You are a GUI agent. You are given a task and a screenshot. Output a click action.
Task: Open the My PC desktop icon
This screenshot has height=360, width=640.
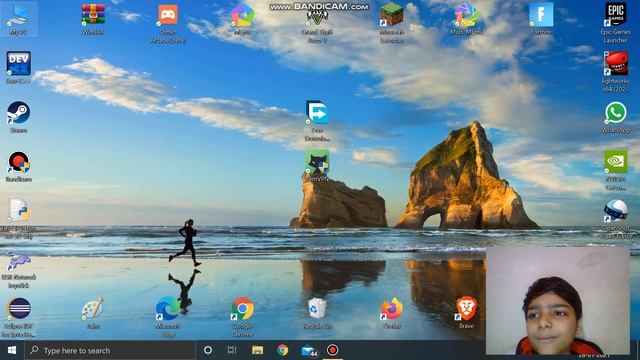tap(18, 20)
